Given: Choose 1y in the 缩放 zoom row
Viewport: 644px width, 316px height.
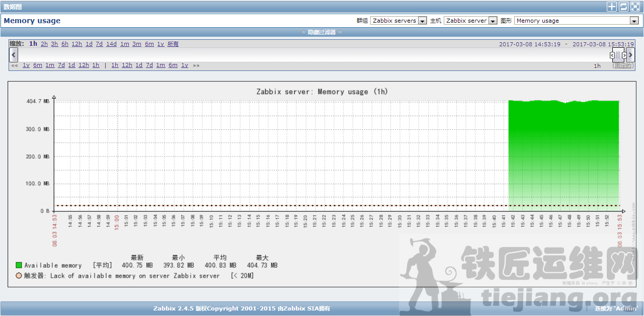Looking at the screenshot, I should (160, 44).
